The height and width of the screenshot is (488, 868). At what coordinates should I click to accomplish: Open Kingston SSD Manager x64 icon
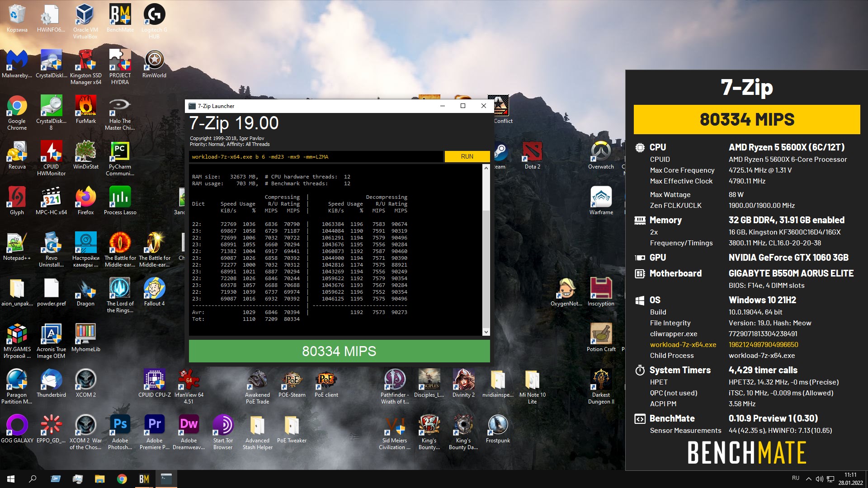[85, 67]
